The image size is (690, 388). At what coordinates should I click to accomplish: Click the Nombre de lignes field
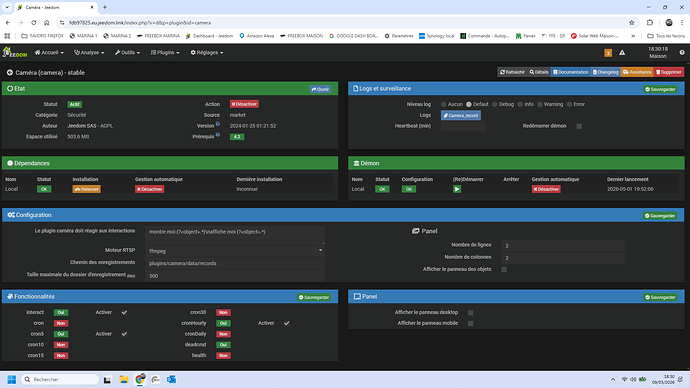coord(563,245)
